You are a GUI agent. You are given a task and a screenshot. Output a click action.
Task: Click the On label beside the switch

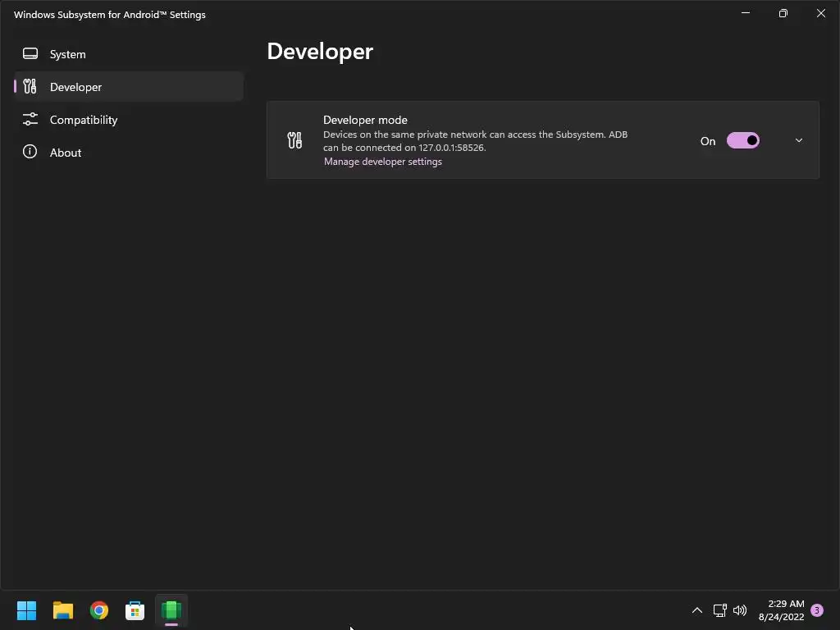click(708, 141)
